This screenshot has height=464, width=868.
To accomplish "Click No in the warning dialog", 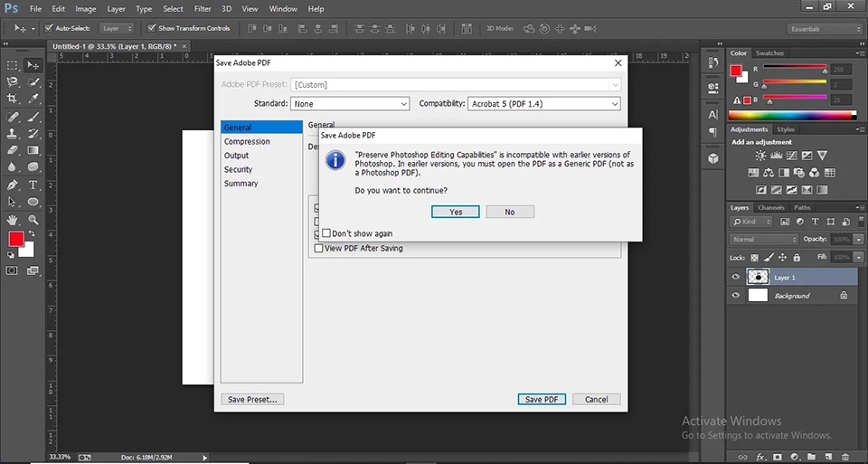I will 510,212.
